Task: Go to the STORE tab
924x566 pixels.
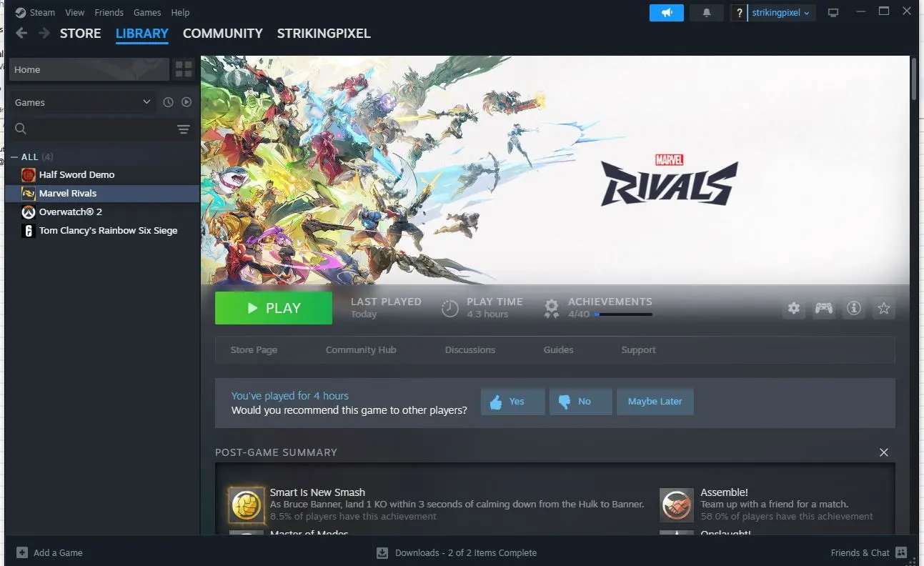Action: pos(80,33)
